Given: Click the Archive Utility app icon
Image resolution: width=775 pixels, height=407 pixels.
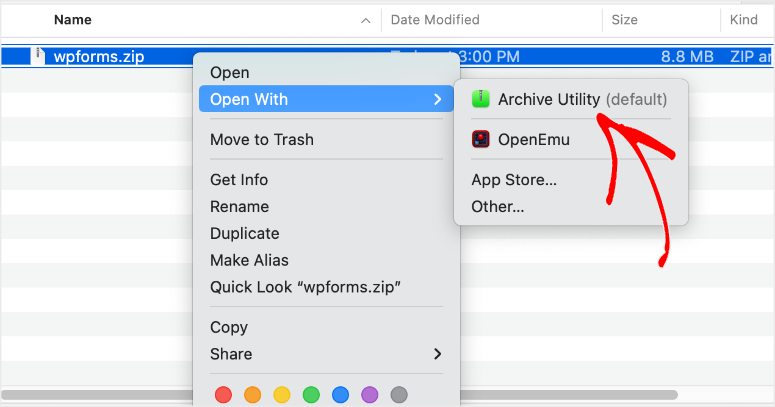Looking at the screenshot, I should (x=480, y=99).
